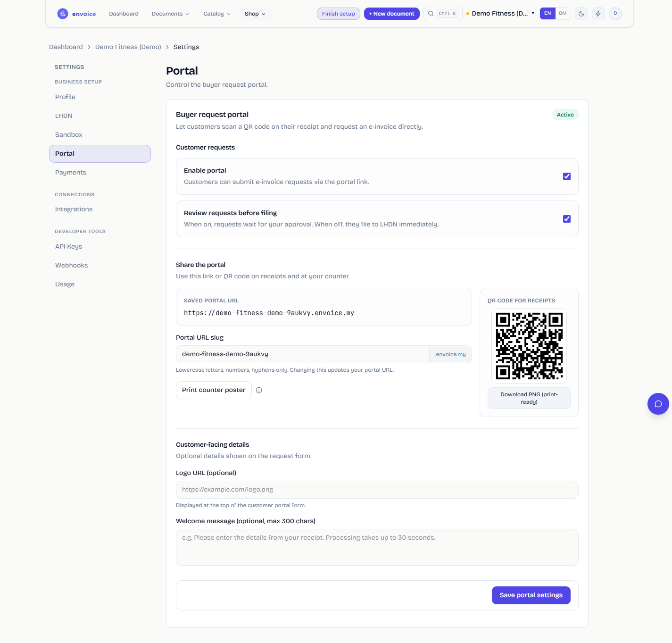
Task: Select Portal in settings sidebar
Action: 100,154
